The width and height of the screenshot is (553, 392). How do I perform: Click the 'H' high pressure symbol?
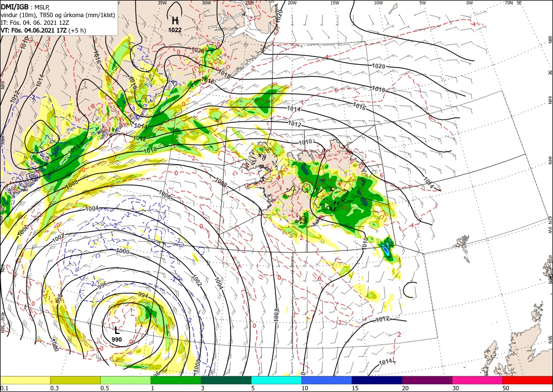pyautogui.click(x=175, y=21)
